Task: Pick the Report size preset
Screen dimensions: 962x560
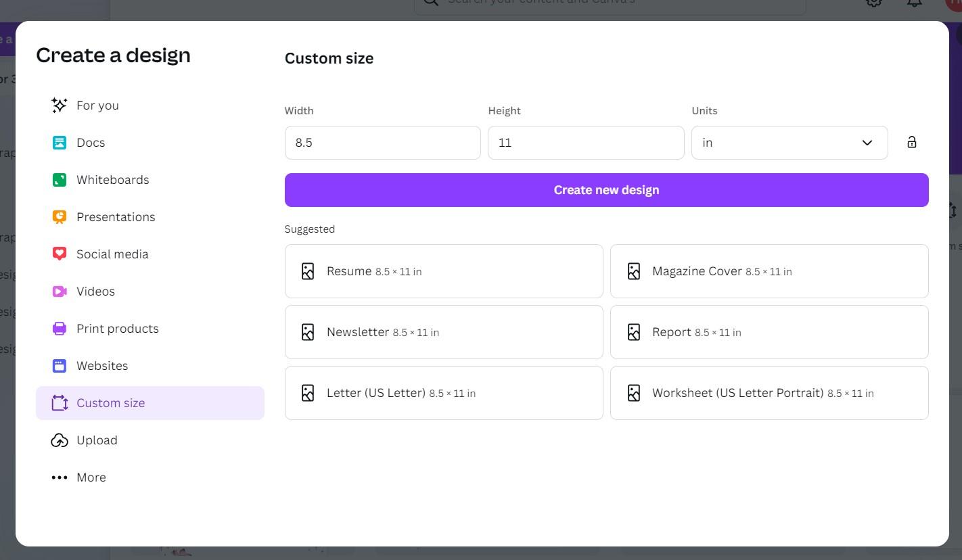Action: pos(769,332)
